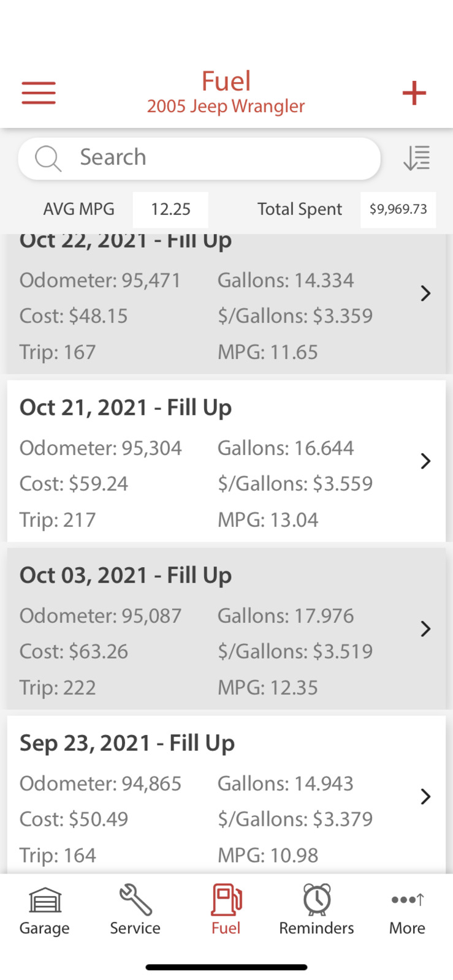Select the Fuel pump tab
Image resolution: width=453 pixels, height=980 pixels.
[226, 911]
